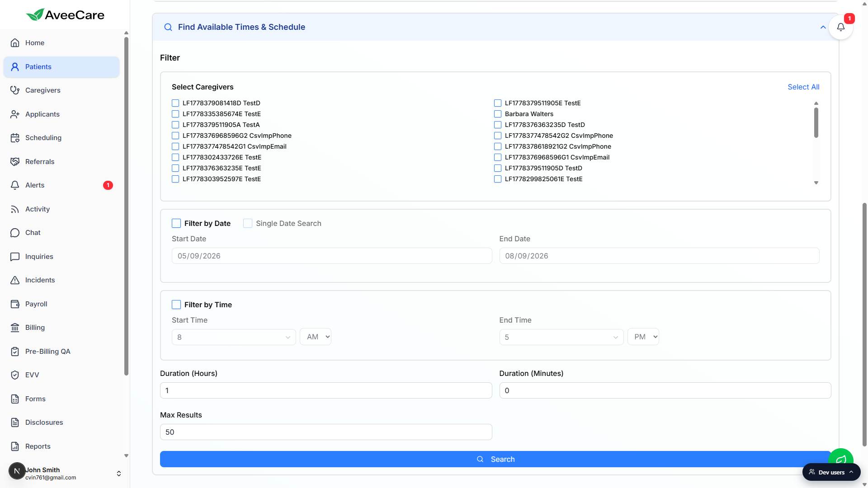The image size is (868, 488).
Task: Click the Reports chart icon
Action: click(x=15, y=446)
